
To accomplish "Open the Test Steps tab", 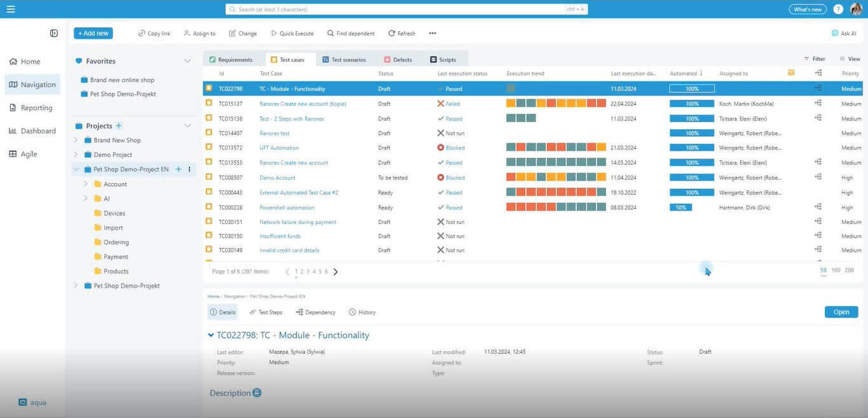I will click(266, 312).
